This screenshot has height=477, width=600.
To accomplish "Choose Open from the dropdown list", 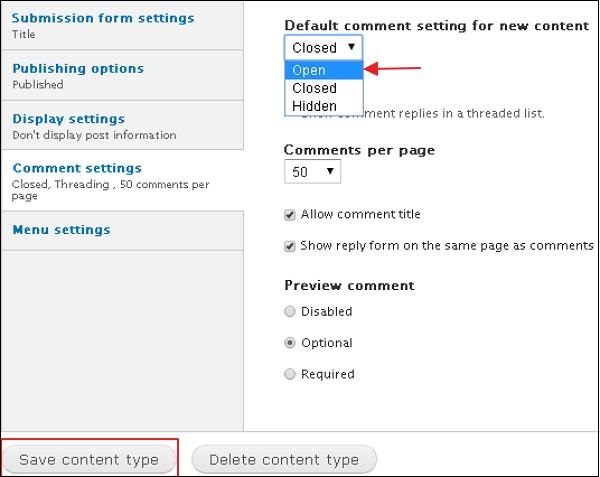I will pos(309,70).
